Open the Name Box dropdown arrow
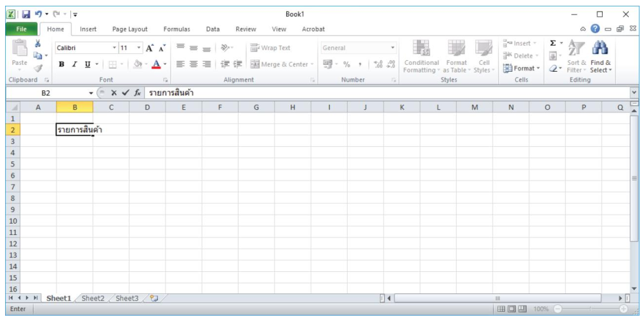The width and height of the screenshot is (644, 322). click(91, 93)
